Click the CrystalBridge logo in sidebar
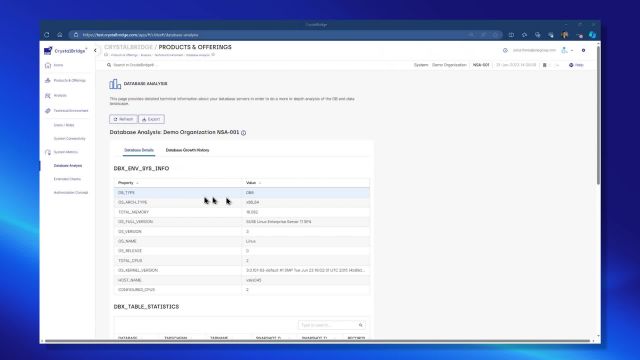 click(65, 51)
